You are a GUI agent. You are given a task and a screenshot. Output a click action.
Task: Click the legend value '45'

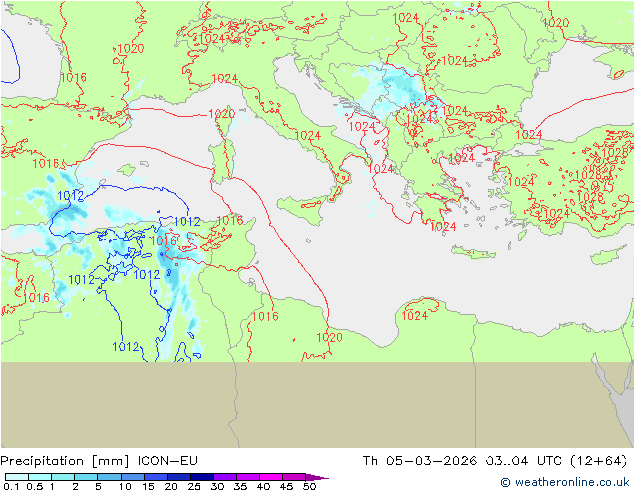pos(286,486)
